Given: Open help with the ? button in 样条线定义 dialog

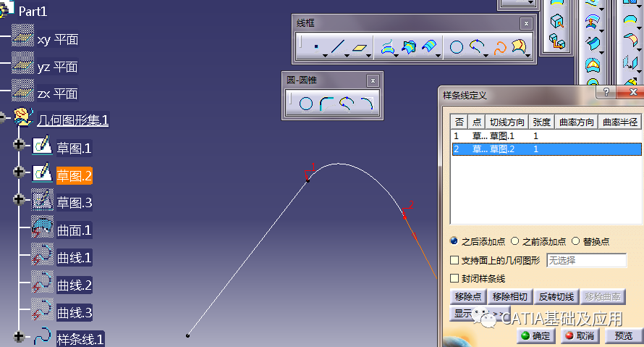Looking at the screenshot, I should 606,92.
